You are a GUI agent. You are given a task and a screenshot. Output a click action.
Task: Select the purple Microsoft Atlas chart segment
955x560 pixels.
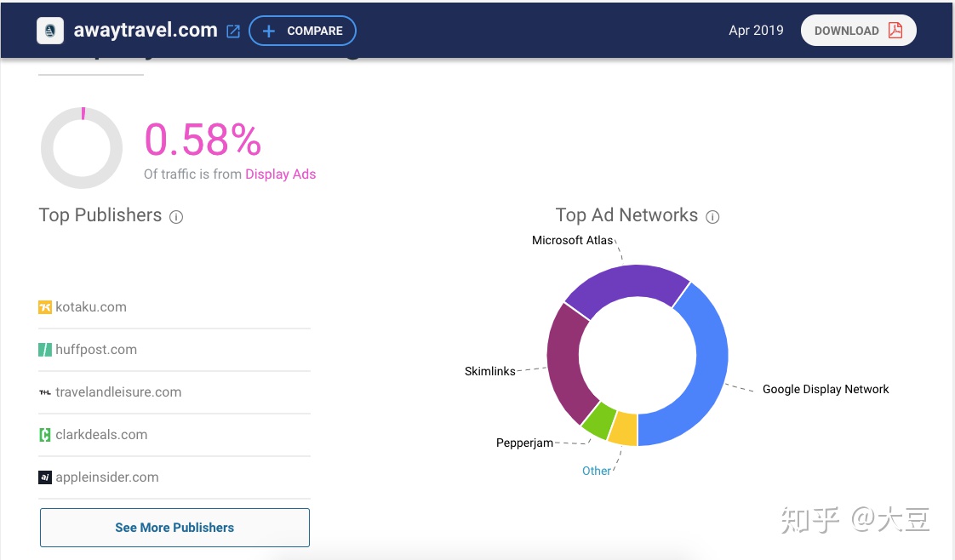[x=627, y=283]
